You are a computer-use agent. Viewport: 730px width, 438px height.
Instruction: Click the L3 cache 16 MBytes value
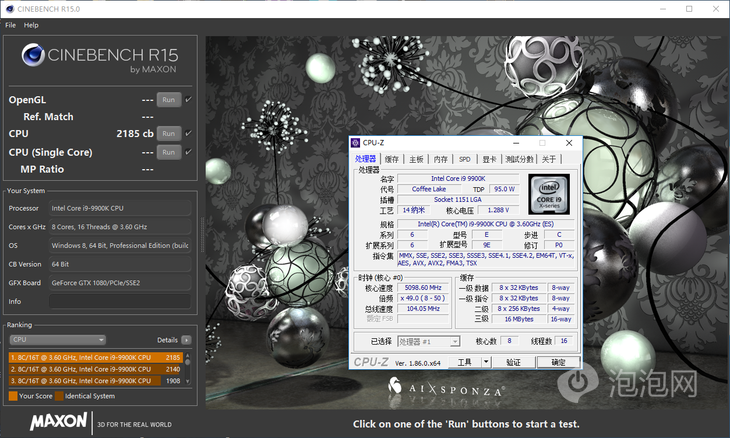click(519, 319)
